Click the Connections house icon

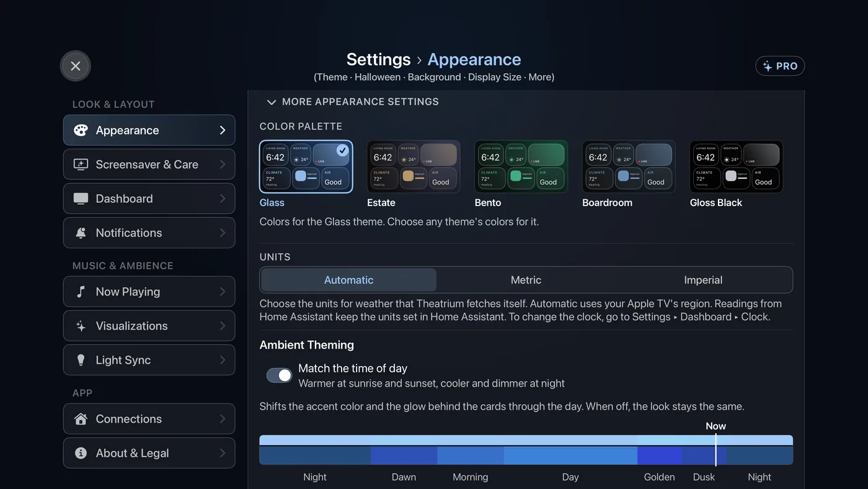tap(81, 419)
